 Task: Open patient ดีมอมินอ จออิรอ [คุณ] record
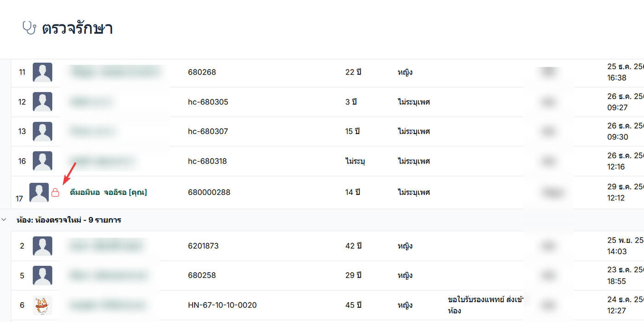point(108,193)
